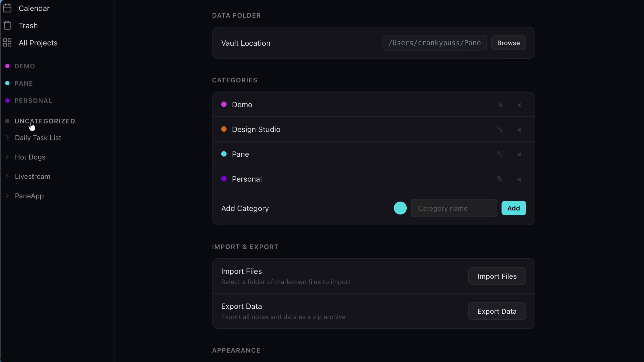Click the Personal purple color dot
644x362 pixels.
pyautogui.click(x=224, y=179)
